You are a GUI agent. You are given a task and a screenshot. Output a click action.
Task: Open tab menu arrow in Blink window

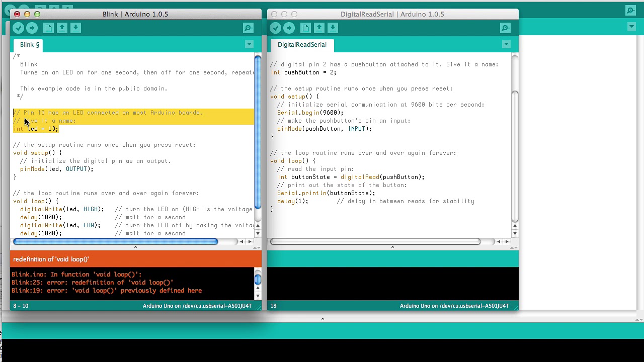pos(249,44)
